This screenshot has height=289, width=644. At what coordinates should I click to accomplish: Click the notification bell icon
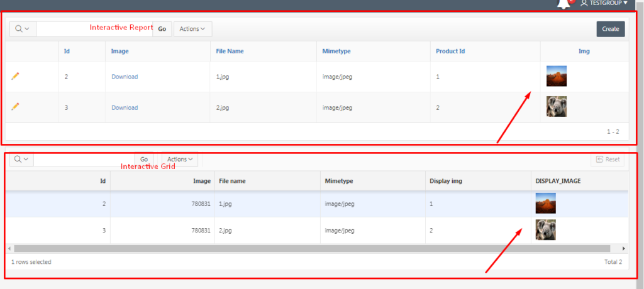[x=564, y=4]
